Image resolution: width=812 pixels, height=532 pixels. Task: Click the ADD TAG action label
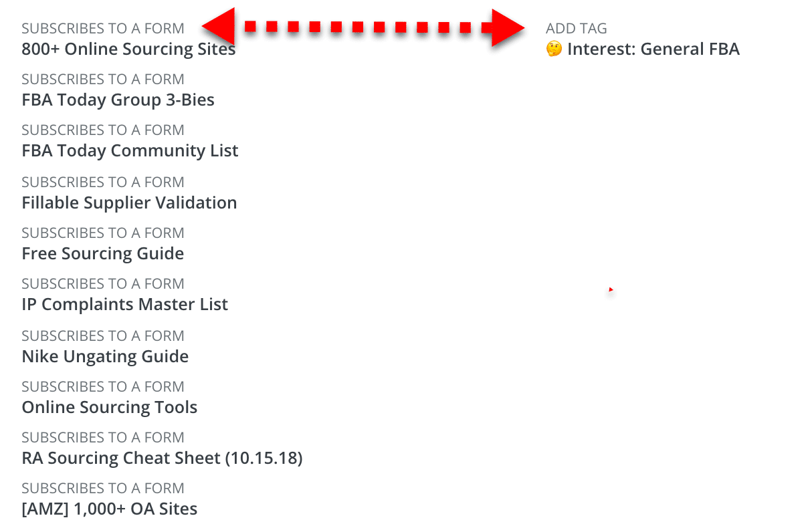(576, 29)
